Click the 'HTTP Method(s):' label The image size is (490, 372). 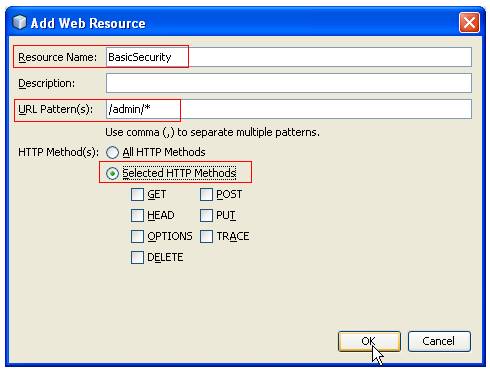(58, 152)
